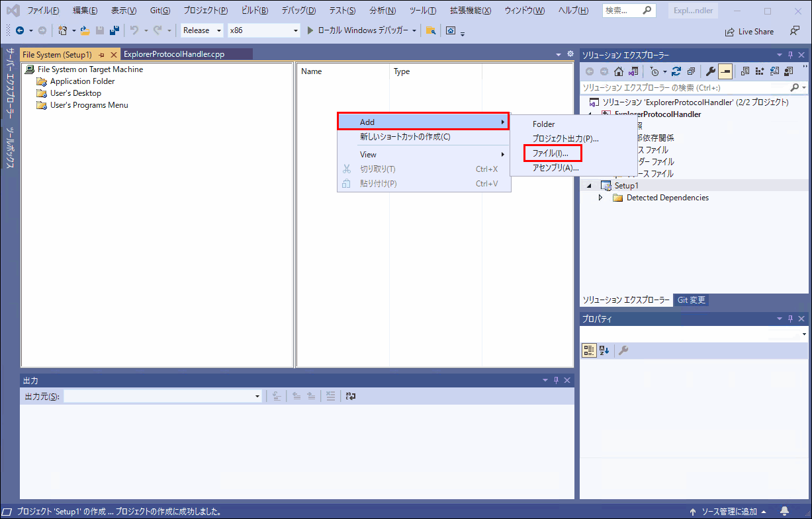Switch to ソリューション エクスプローラー bottom tab
This screenshot has width=812, height=519.
(626, 300)
